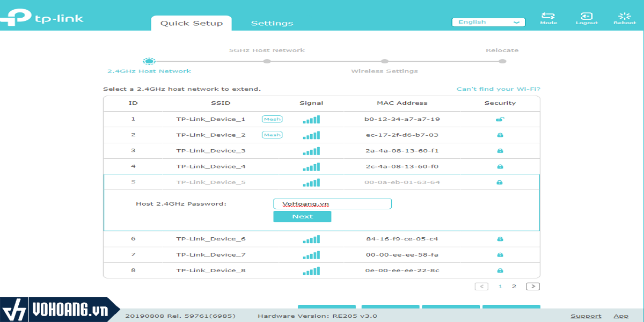Screen dimensions: 644x322
Task: Click the Reboot icon
Action: point(625,16)
